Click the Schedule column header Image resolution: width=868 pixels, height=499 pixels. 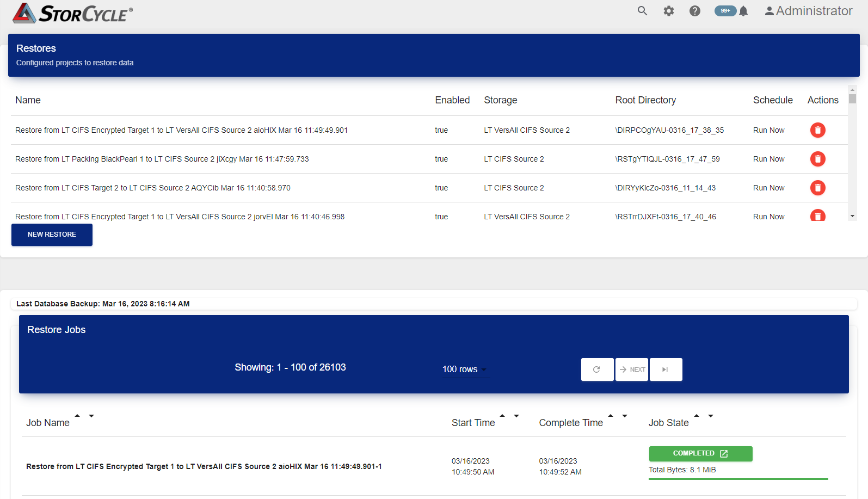[x=773, y=100]
